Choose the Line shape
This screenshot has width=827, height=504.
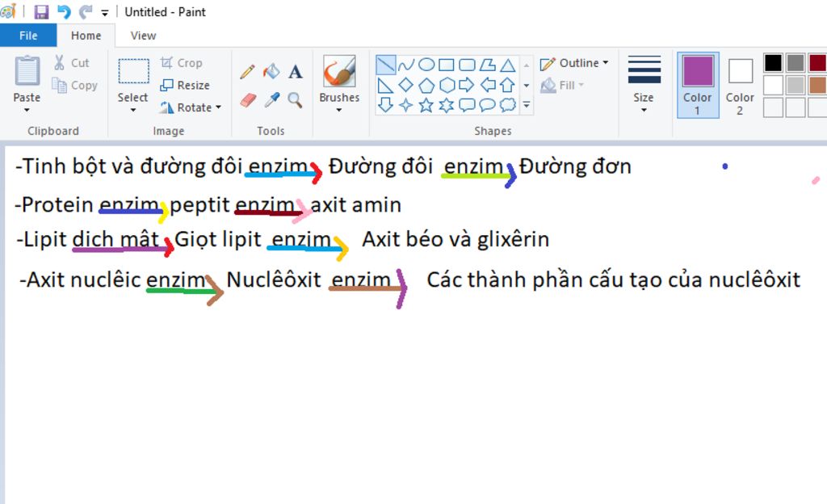[385, 65]
